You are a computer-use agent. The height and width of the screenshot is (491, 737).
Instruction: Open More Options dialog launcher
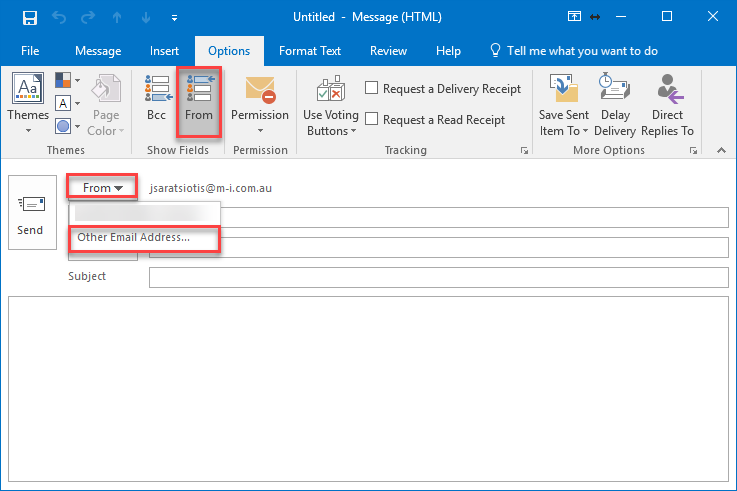693,150
